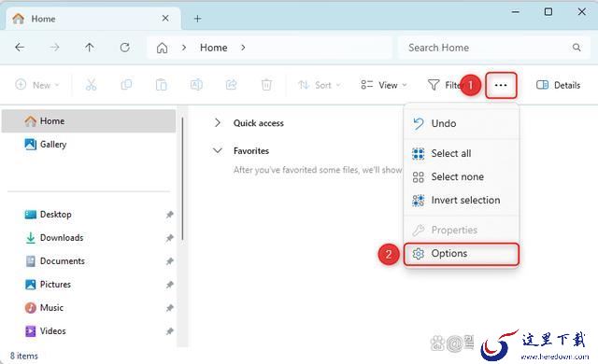
Task: Unpin Downloads using its pin icon
Action: pos(169,238)
